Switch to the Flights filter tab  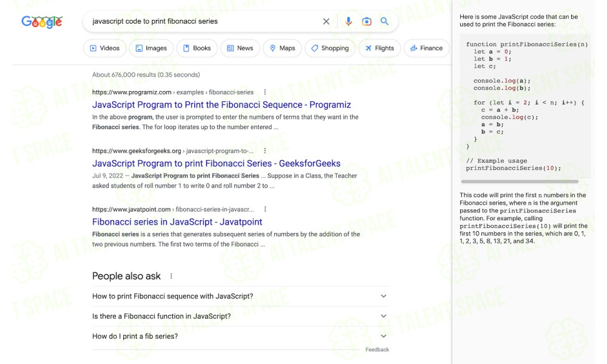[x=379, y=48]
